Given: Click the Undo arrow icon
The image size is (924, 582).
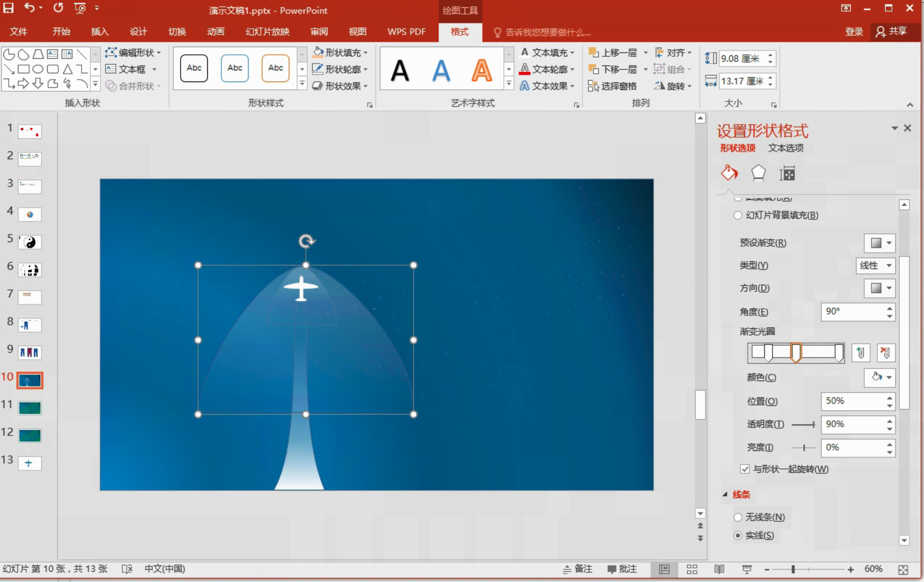Looking at the screenshot, I should coord(30,8).
